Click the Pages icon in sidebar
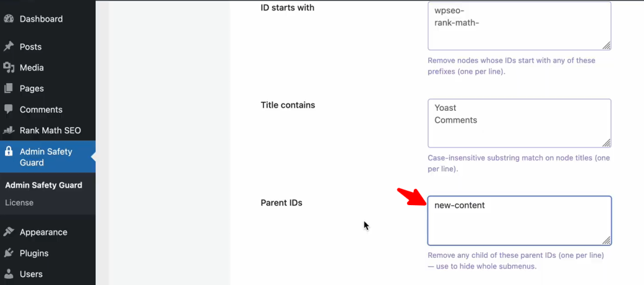The height and width of the screenshot is (285, 644). tap(9, 89)
